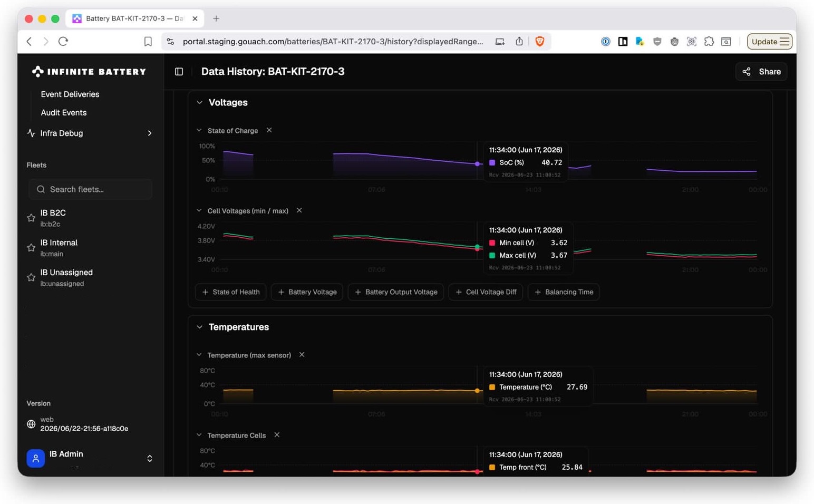Click the site settings icon in address bar

click(170, 41)
